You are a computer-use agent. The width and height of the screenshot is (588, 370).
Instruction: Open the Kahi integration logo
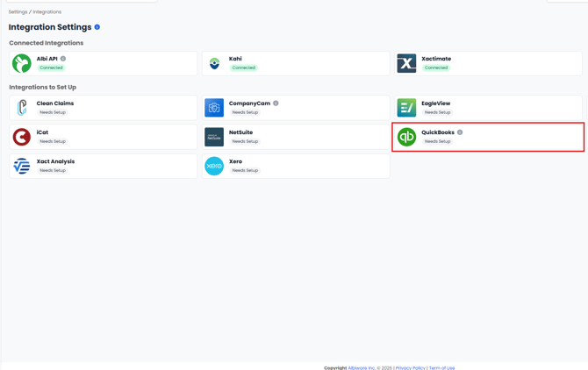tap(214, 63)
